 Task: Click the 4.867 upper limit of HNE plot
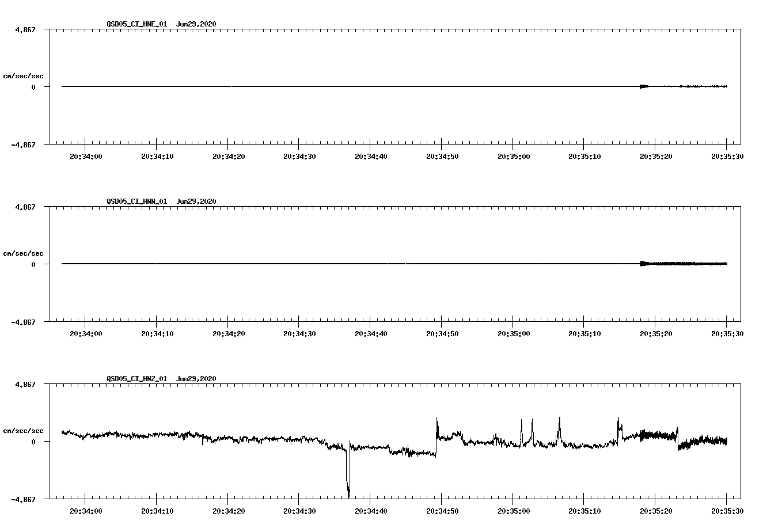25,29
